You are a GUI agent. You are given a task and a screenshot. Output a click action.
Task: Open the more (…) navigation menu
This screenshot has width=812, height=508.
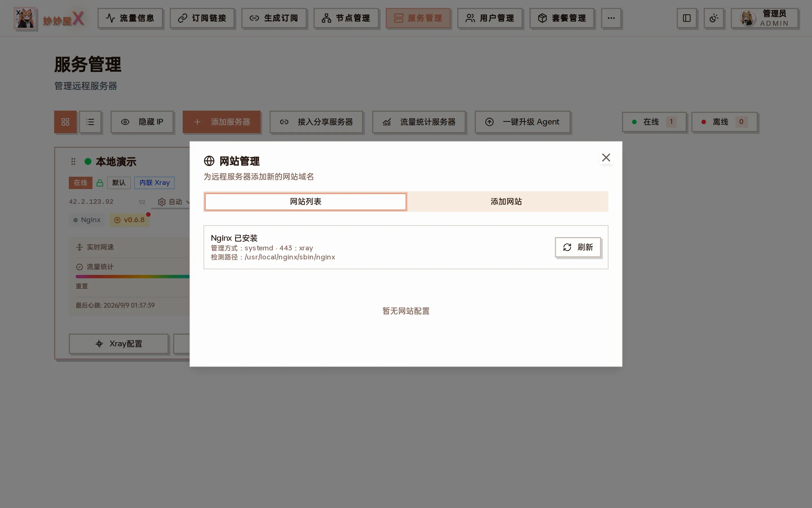pyautogui.click(x=611, y=18)
